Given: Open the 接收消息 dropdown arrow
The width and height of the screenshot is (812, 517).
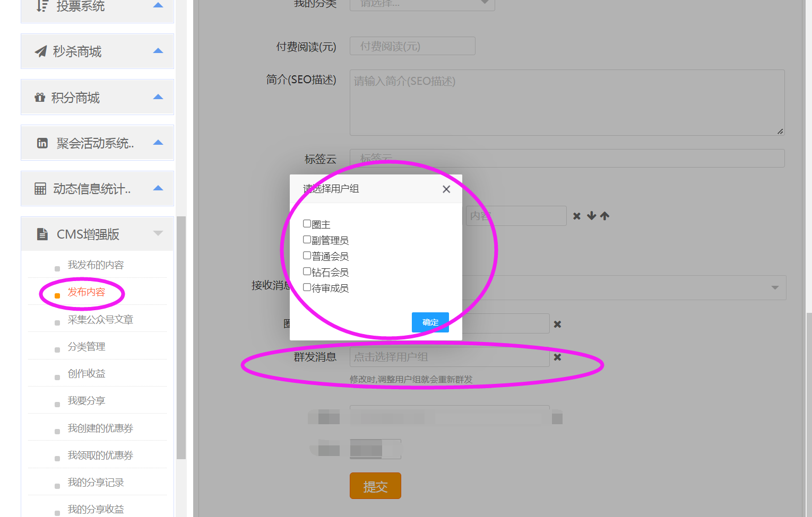Looking at the screenshot, I should pyautogui.click(x=775, y=287).
